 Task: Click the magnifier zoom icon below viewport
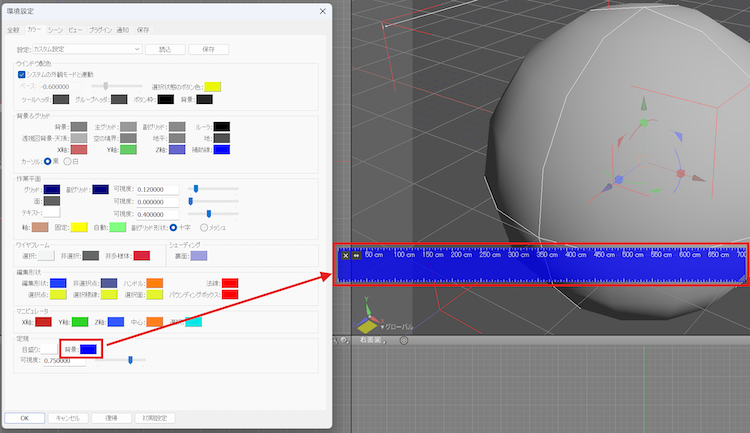(x=343, y=341)
